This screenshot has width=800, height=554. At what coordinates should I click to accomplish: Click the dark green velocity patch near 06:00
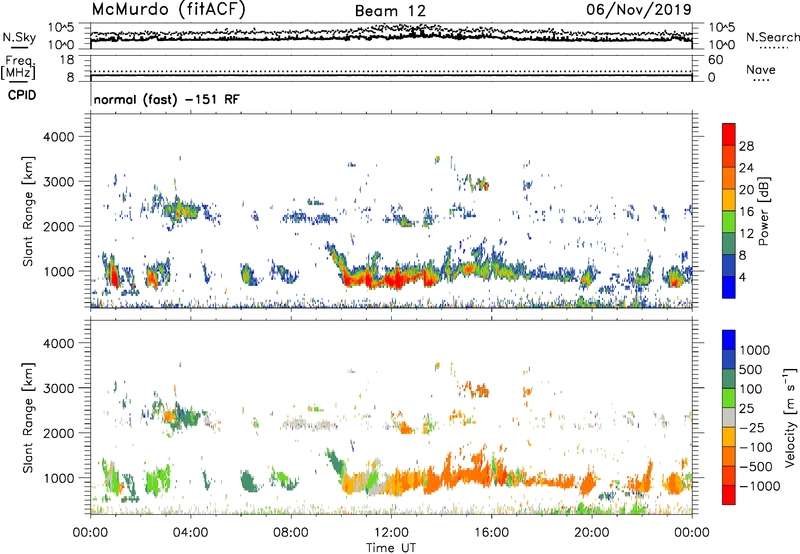(x=248, y=482)
